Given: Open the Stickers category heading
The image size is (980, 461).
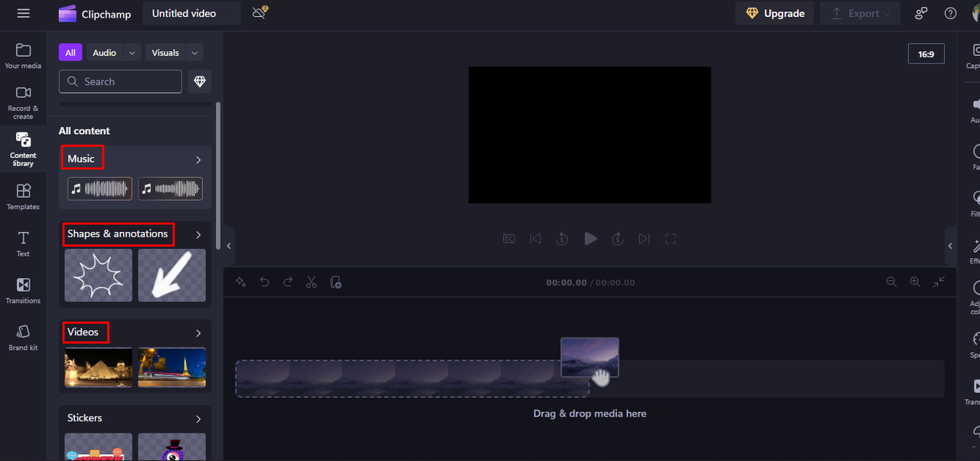Looking at the screenshot, I should click(84, 417).
